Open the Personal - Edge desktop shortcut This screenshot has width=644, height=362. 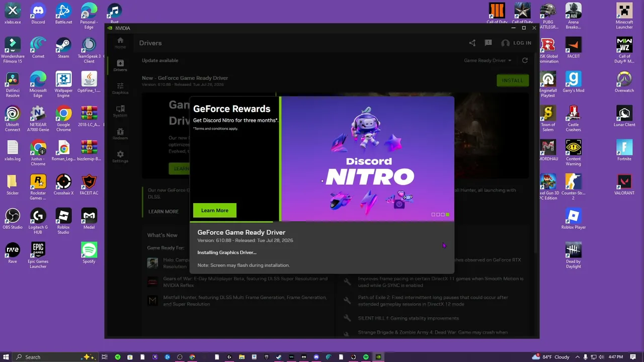coord(89,16)
